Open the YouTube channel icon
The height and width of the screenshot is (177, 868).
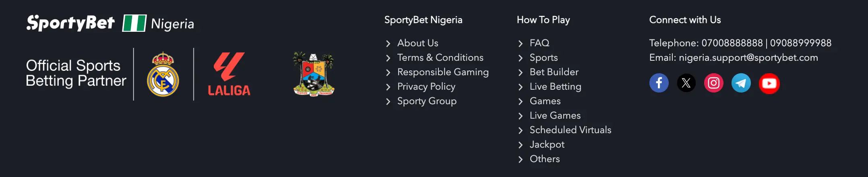coord(769,83)
